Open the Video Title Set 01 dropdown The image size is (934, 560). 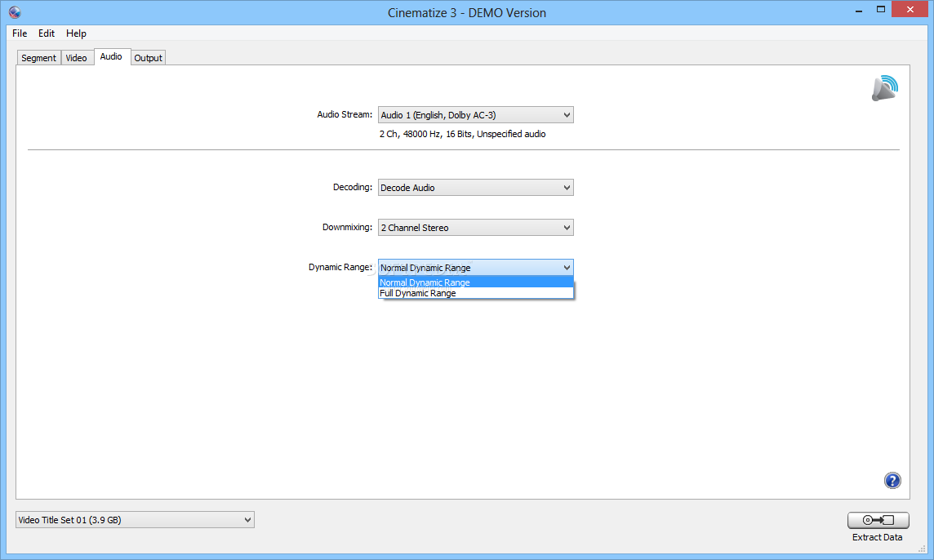coord(135,520)
